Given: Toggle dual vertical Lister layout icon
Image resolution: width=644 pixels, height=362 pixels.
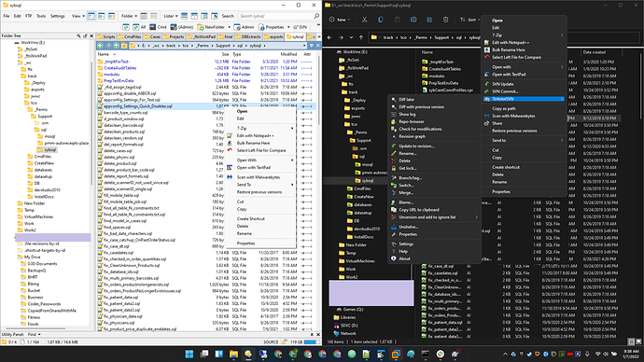Looking at the screenshot, I should 194,16.
